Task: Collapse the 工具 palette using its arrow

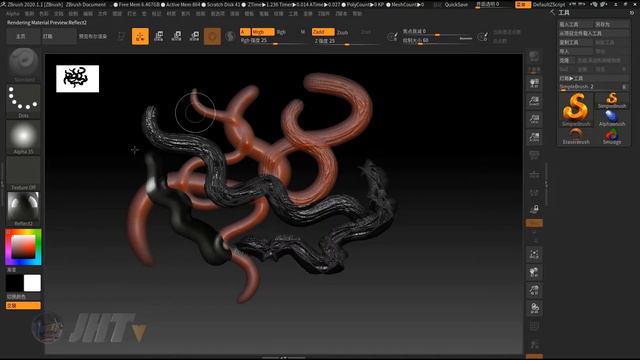Action: pyautogui.click(x=552, y=13)
